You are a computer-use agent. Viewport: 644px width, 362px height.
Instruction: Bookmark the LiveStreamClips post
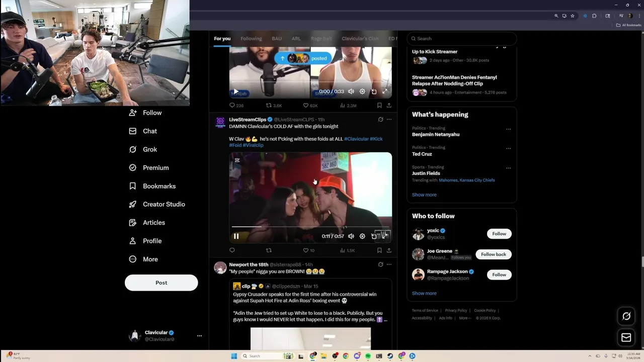[x=379, y=250]
